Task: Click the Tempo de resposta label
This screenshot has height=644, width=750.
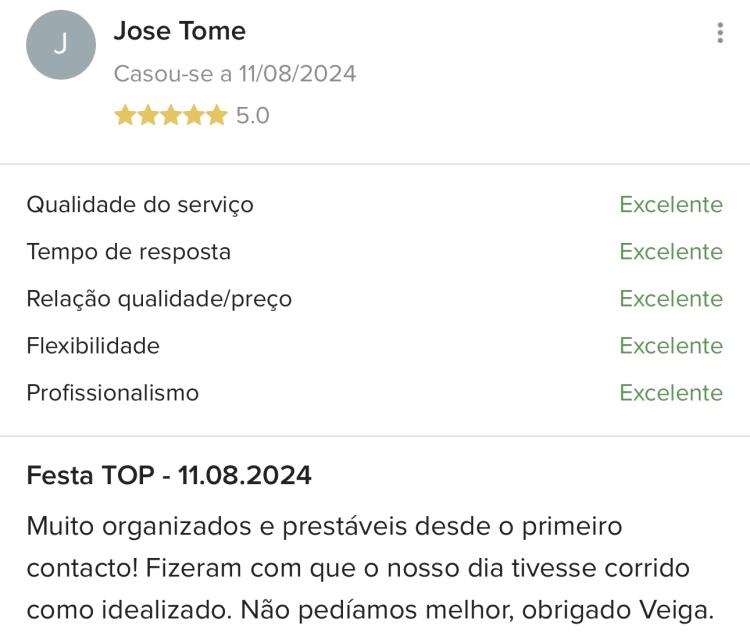Action: coord(129,252)
